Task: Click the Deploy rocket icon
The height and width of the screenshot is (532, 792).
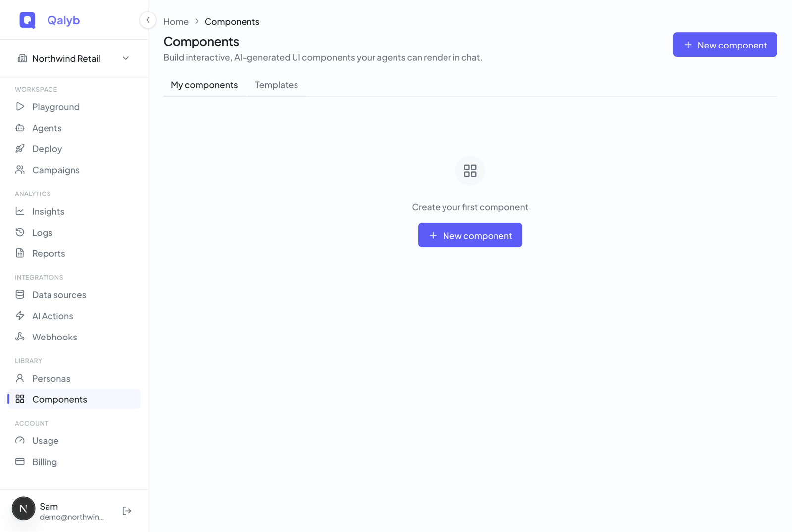Action: coord(20,149)
